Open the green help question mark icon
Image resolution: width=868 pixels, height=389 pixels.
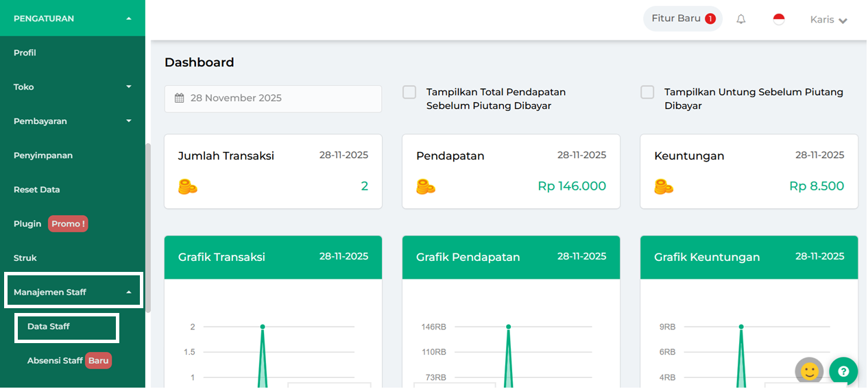click(843, 371)
